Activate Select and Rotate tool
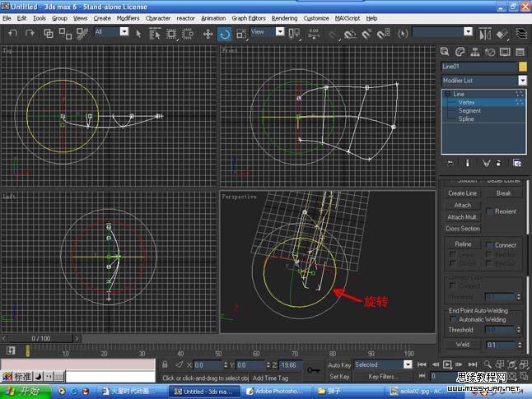 [x=225, y=34]
